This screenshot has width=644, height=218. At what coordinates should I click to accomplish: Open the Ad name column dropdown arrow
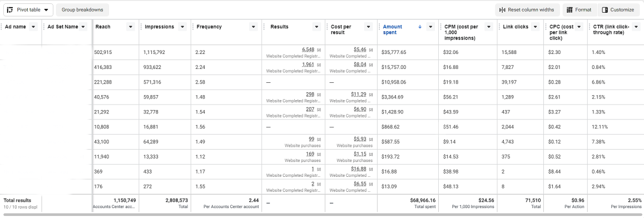pos(34,27)
